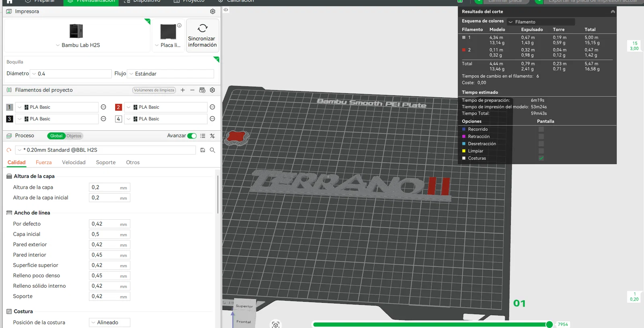Click the Capa inicial line width field
644x328 pixels.
coord(109,234)
